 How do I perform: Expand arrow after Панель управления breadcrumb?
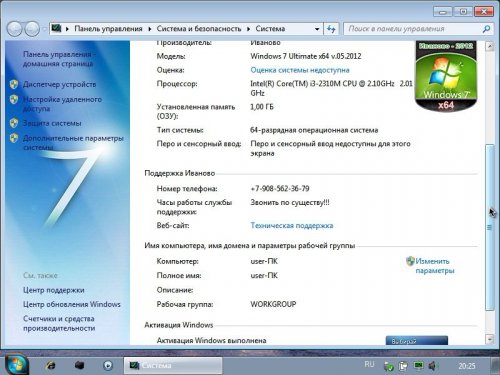pyautogui.click(x=150, y=29)
